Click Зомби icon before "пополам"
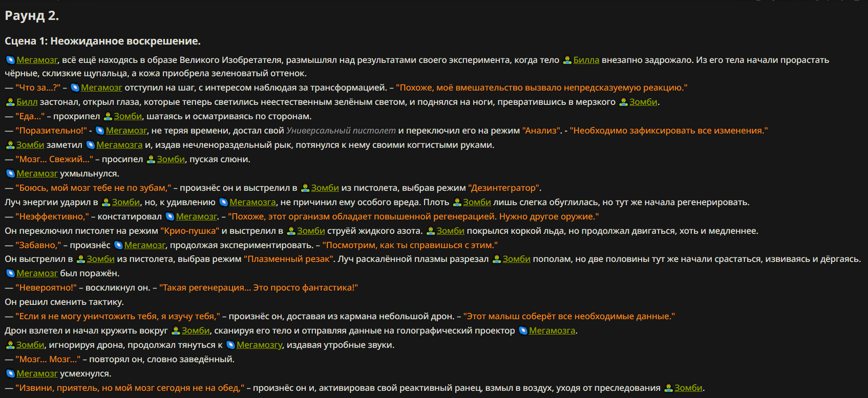 tap(496, 259)
